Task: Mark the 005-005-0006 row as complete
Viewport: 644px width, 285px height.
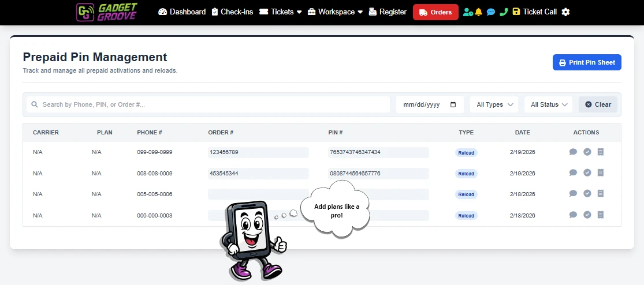Action: point(587,193)
